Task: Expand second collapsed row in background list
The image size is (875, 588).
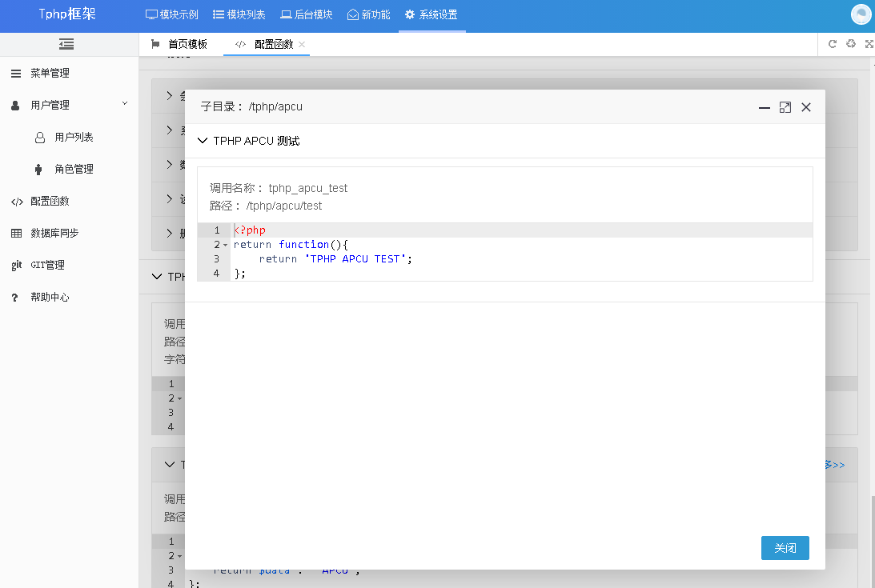Action: click(170, 130)
